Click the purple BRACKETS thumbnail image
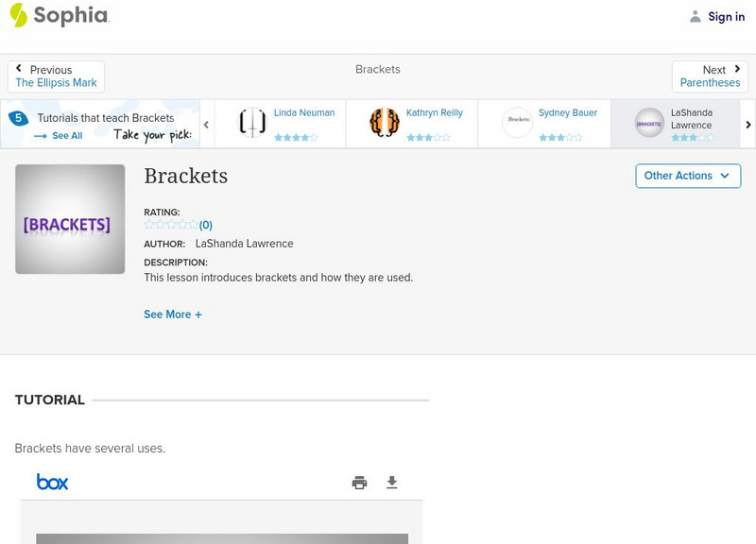This screenshot has height=544, width=756. click(70, 219)
